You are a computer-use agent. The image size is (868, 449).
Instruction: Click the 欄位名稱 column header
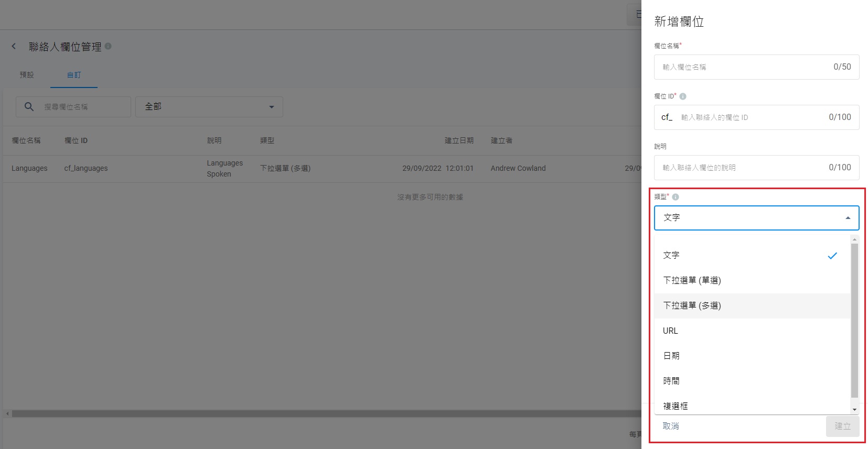(26, 140)
